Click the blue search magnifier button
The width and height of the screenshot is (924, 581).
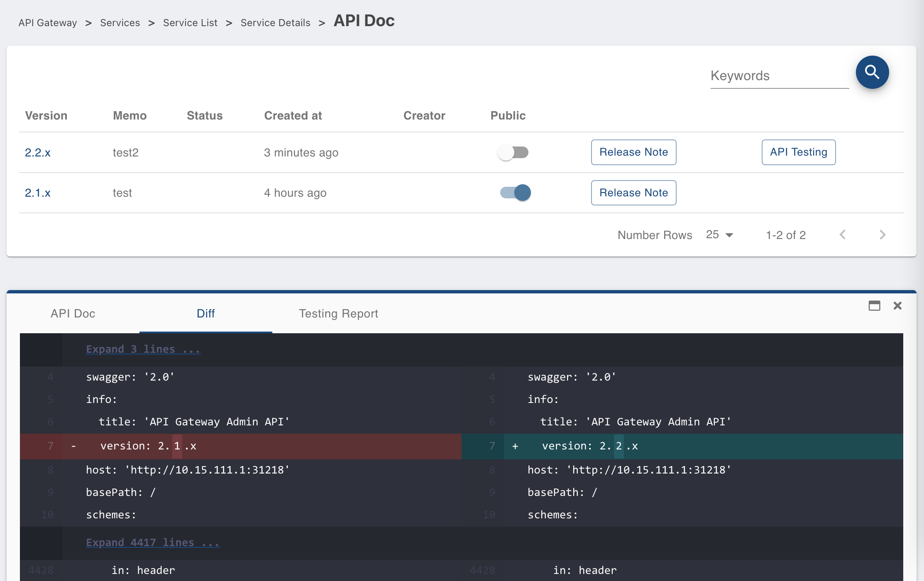tap(872, 72)
